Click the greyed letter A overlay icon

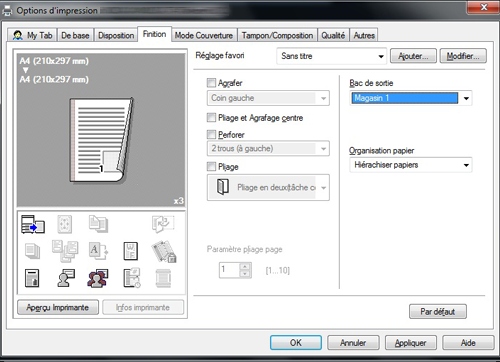coord(98,251)
